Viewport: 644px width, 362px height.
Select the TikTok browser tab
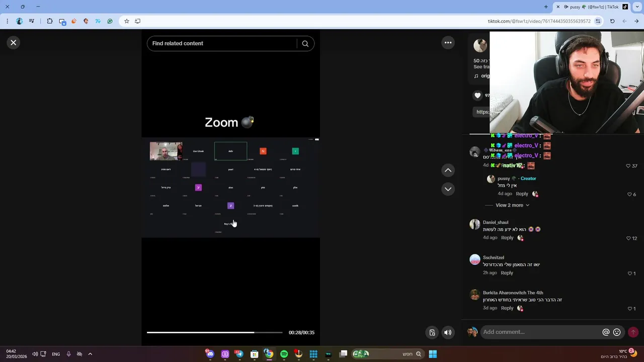[592, 7]
